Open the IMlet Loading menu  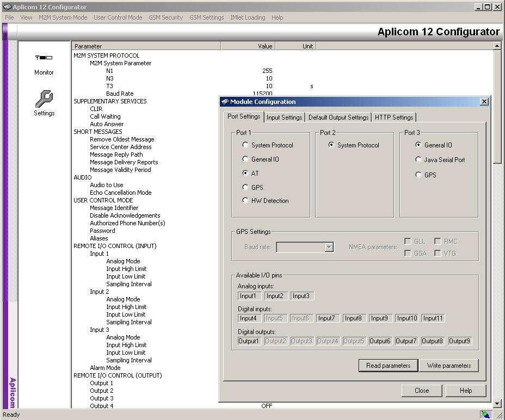(x=248, y=17)
